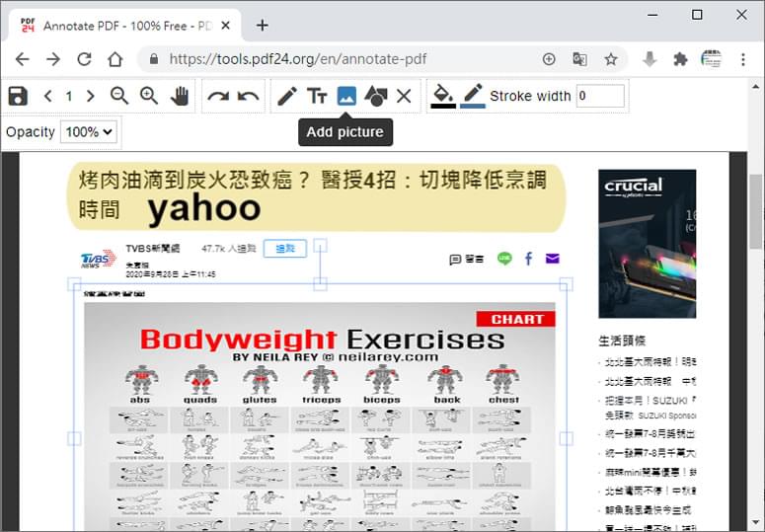Click the green LINE share icon
This screenshot has height=532, width=765.
[504, 259]
